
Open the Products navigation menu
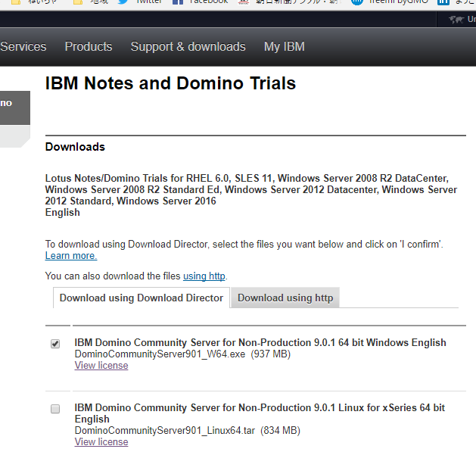tap(89, 46)
